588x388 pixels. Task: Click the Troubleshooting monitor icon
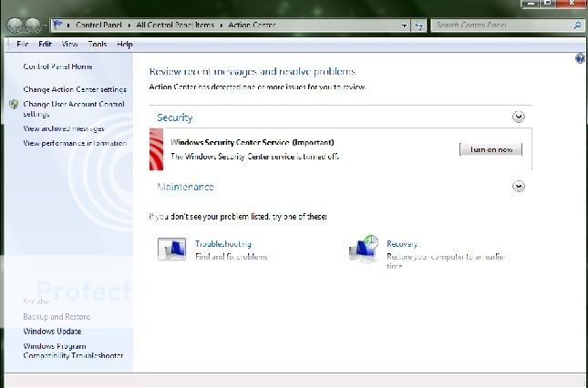pyautogui.click(x=171, y=250)
